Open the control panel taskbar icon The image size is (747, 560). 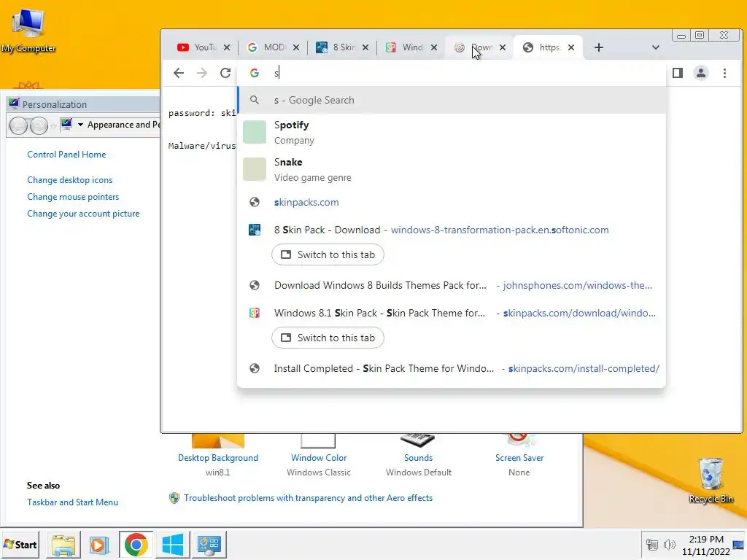[209, 545]
